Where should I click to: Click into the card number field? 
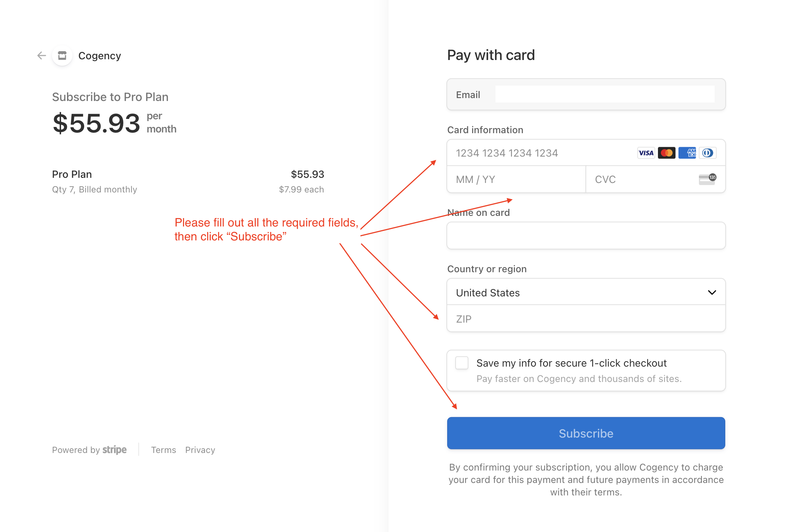(x=542, y=153)
